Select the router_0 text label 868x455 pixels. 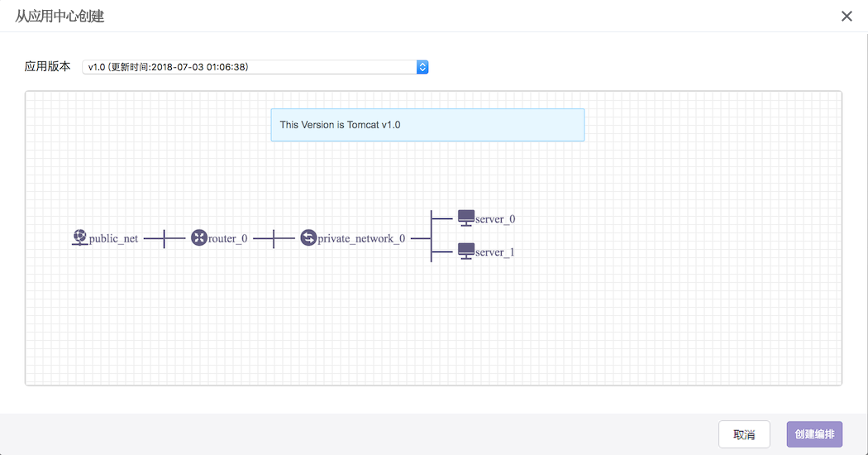[228, 239]
